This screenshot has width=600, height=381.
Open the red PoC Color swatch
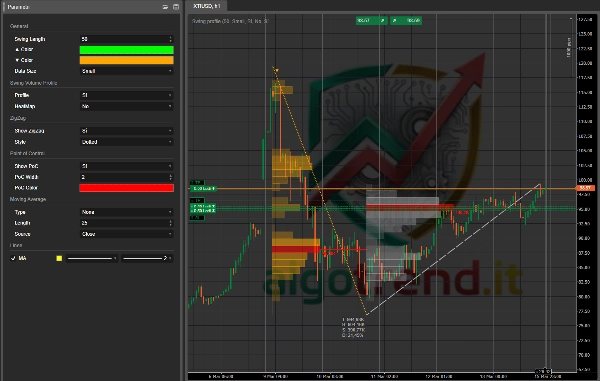(x=127, y=188)
